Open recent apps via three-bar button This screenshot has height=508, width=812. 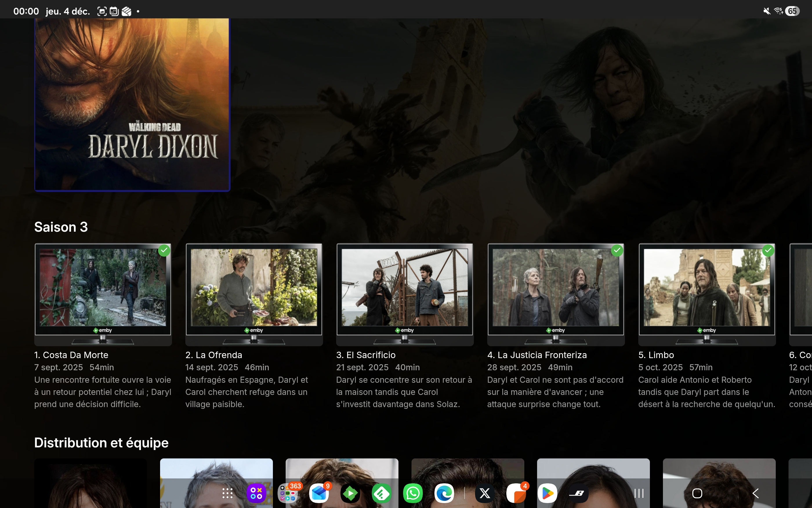[x=639, y=493]
